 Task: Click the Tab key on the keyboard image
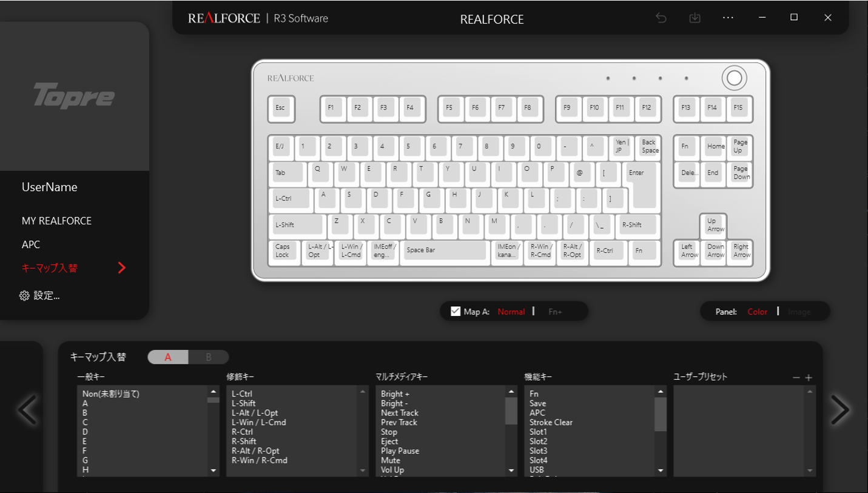click(288, 173)
